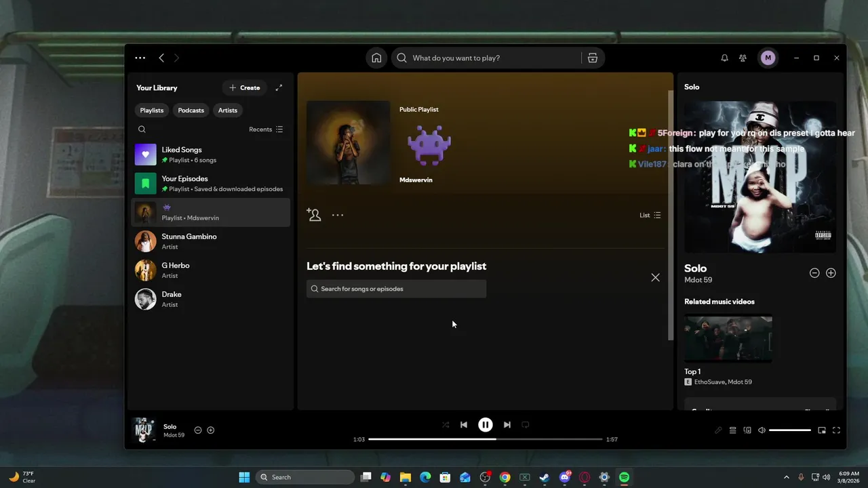Remove Solo via now-playing bar minus icon
The image size is (868, 488).
pos(198,430)
